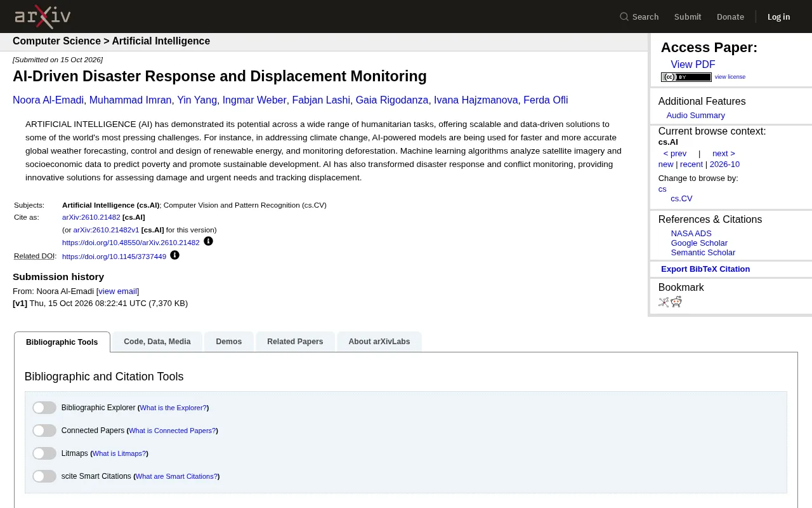The height and width of the screenshot is (508, 812).
Task: Open author Ferda Ofli's link
Action: [x=546, y=100]
